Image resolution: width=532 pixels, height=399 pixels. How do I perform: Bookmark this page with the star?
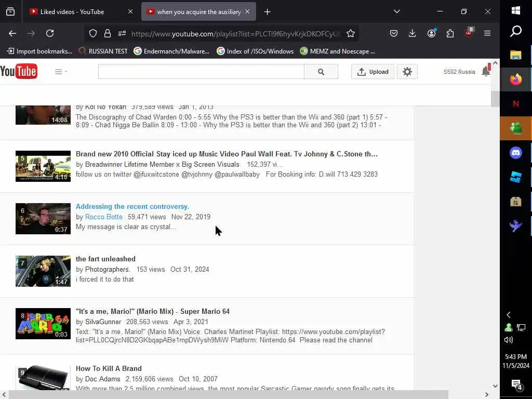pyautogui.click(x=351, y=33)
